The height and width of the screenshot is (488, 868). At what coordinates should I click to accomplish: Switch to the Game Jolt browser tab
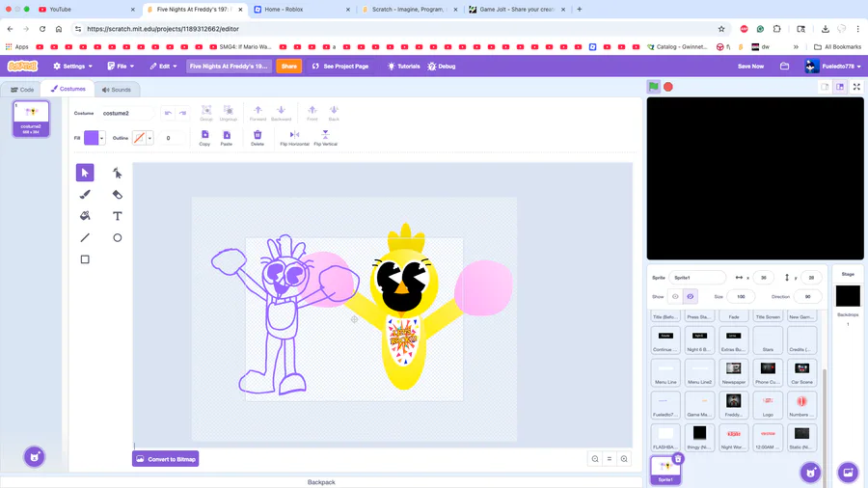(x=517, y=10)
